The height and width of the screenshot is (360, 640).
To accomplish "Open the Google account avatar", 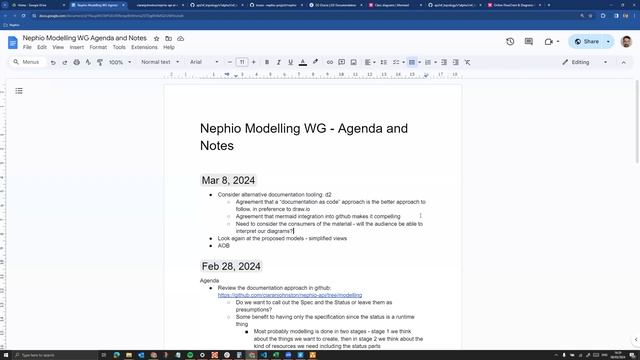I will (626, 42).
